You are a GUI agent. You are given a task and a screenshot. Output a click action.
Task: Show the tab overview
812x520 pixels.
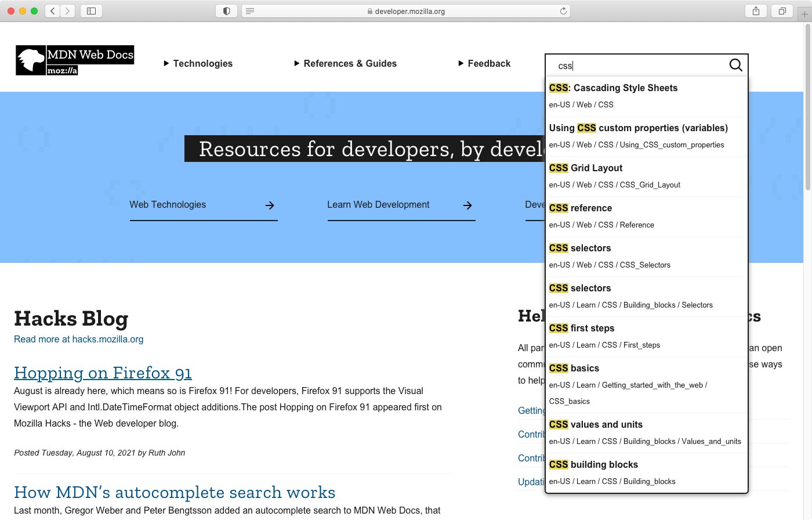(782, 11)
